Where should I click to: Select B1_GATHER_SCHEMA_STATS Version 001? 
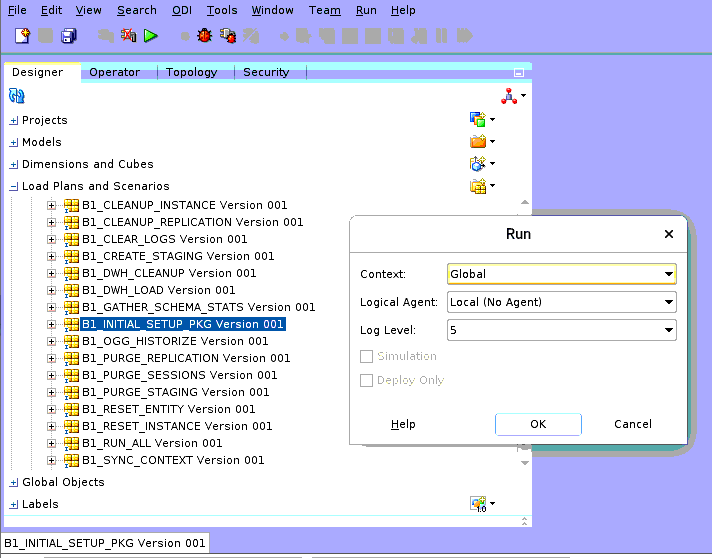(198, 307)
